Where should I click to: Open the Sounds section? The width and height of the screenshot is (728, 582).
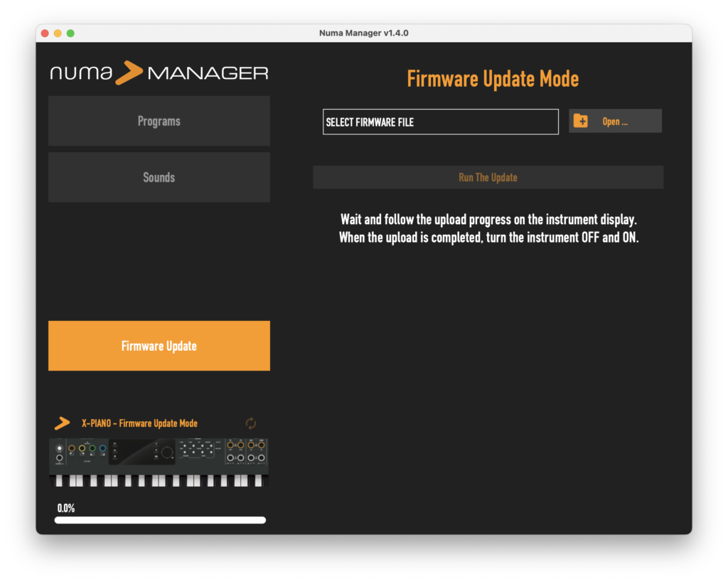click(x=159, y=176)
